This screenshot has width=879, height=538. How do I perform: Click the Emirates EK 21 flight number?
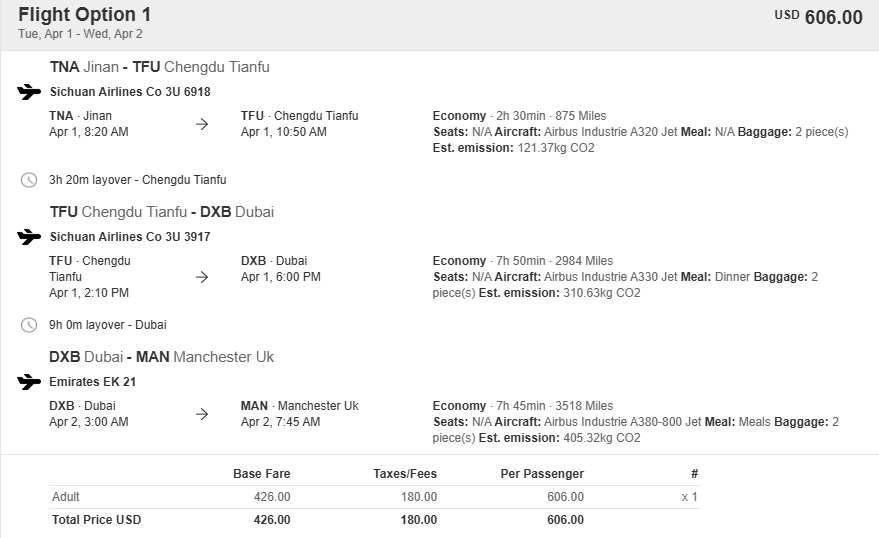pos(92,382)
